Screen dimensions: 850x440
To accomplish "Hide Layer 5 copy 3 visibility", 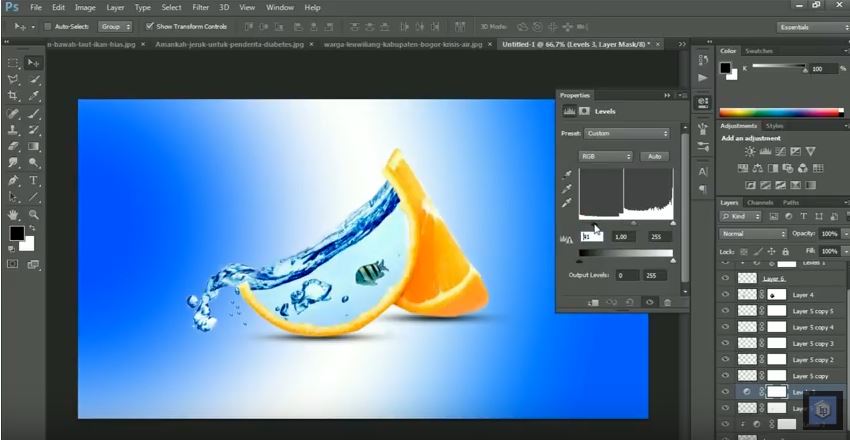I will click(725, 344).
